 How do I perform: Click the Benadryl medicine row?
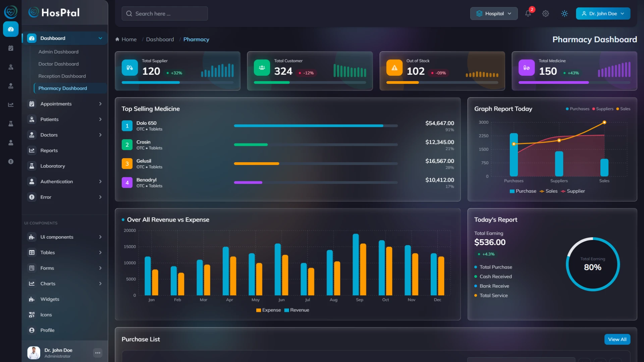pyautogui.click(x=287, y=183)
